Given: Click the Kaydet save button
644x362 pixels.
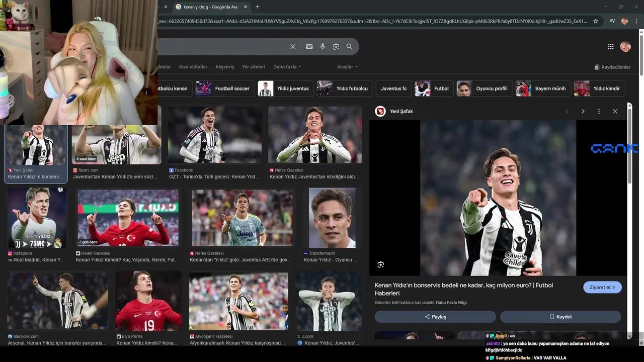Looking at the screenshot, I should (x=560, y=317).
